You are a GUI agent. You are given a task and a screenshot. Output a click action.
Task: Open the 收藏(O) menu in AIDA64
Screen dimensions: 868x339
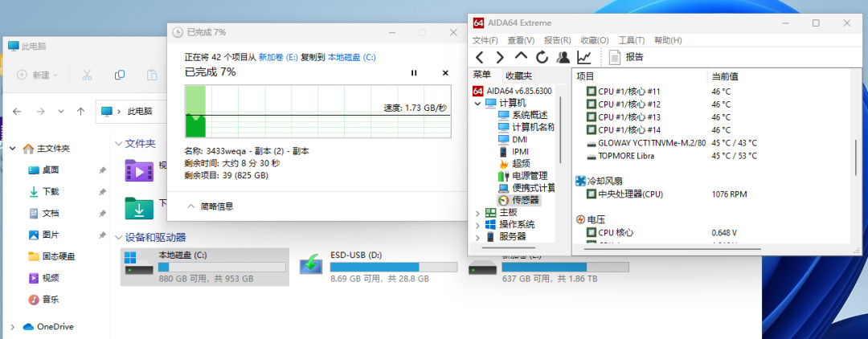click(595, 40)
